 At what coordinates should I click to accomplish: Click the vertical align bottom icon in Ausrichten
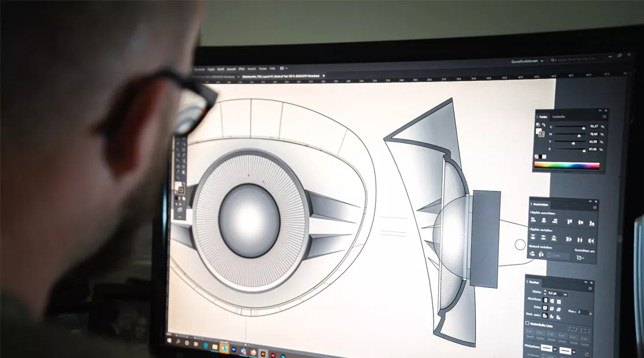[x=592, y=223]
